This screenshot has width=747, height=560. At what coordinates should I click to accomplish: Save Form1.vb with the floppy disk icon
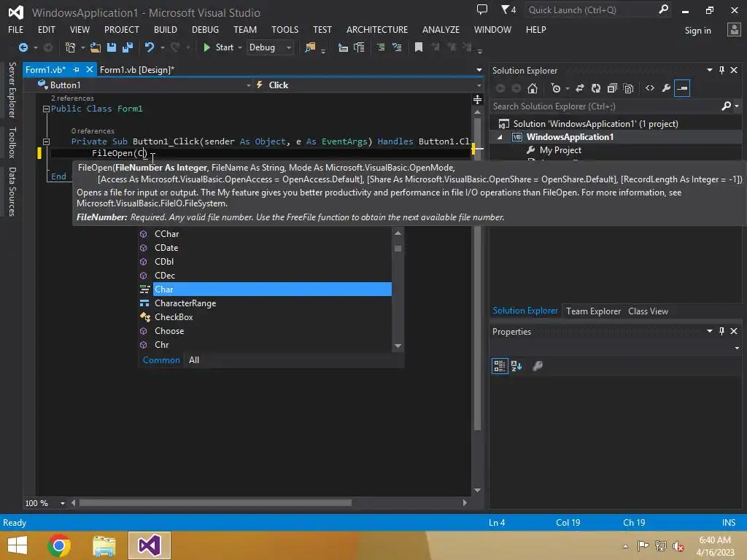point(112,47)
